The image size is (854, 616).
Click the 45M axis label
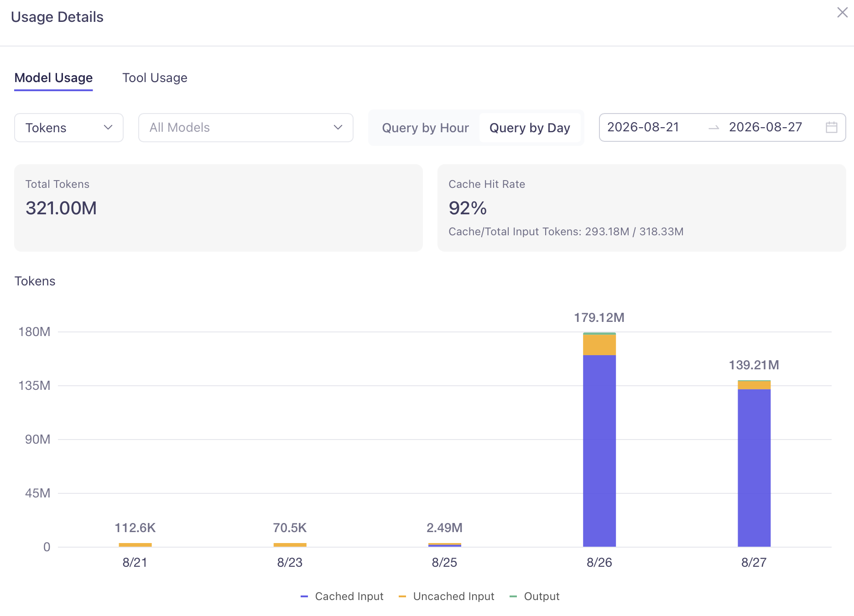coord(37,493)
